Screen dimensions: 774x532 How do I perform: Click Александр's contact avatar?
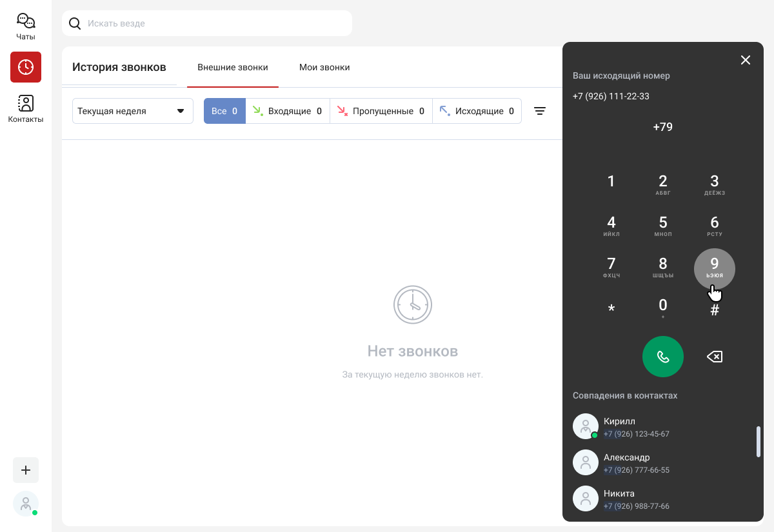pyautogui.click(x=586, y=462)
